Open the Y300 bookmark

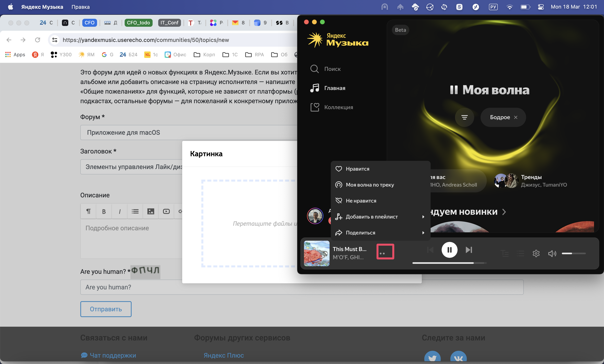point(61,54)
